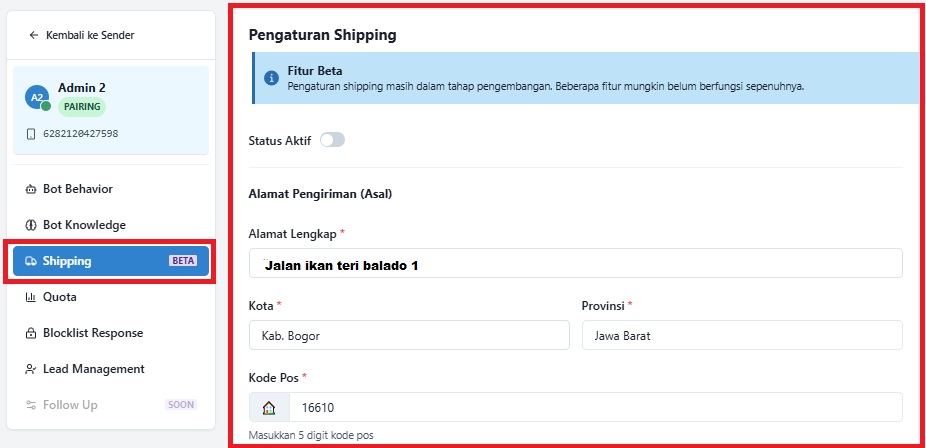
Task: Click the Kota field showing Kab. Bogor
Action: 409,335
